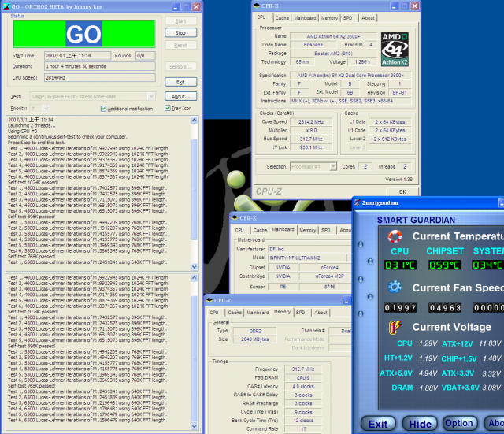The width and height of the screenshot is (504, 434).
Task: Click the 'Self-test 1024K passed!' line in upper log
Action: coord(33,183)
